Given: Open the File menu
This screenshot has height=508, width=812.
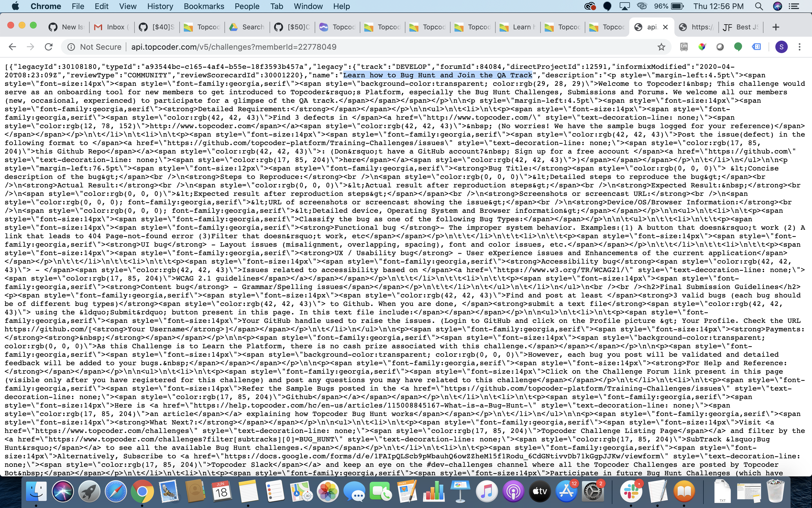Looking at the screenshot, I should tap(78, 6).
